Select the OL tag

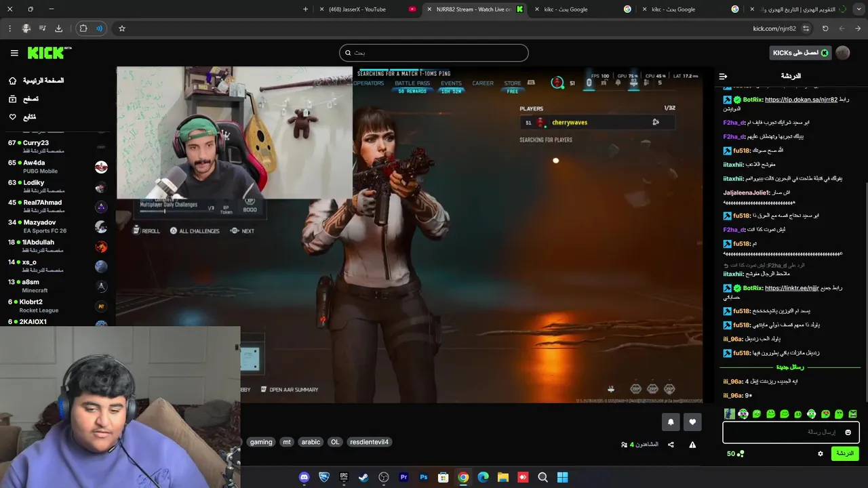click(335, 442)
